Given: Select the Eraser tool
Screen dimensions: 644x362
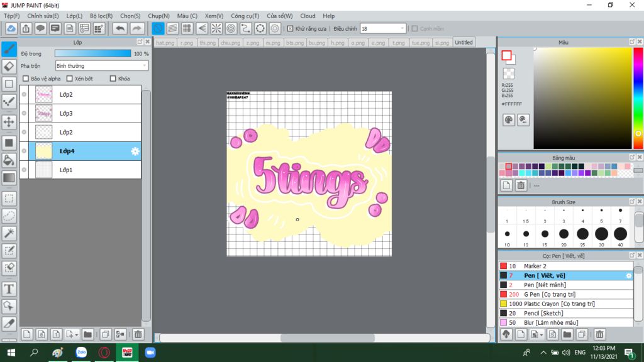Looking at the screenshot, I should tap(9, 67).
